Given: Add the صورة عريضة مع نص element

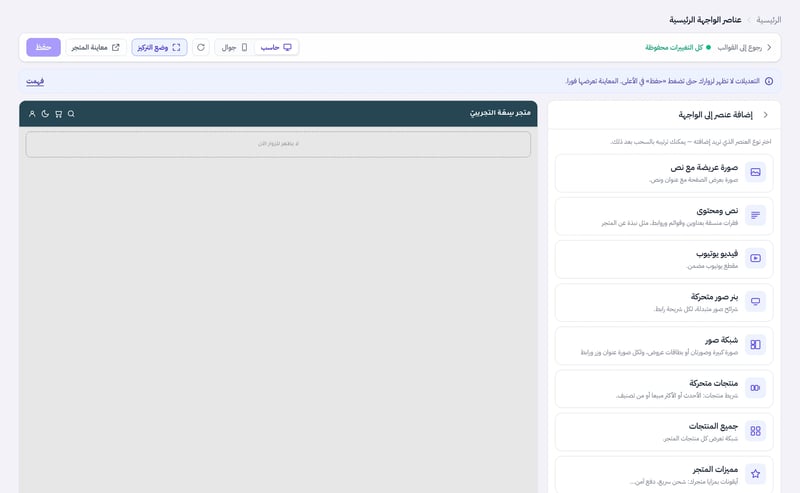Looking at the screenshot, I should (x=664, y=173).
